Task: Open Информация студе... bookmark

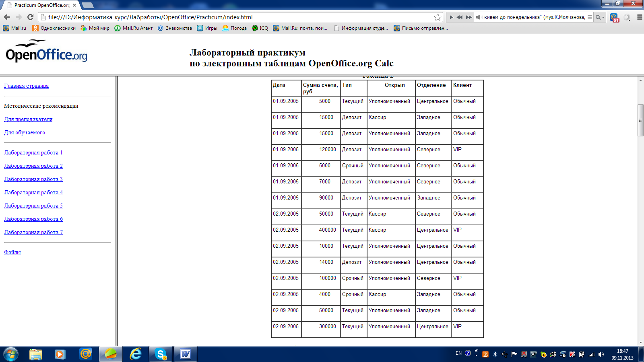Action: (361, 28)
